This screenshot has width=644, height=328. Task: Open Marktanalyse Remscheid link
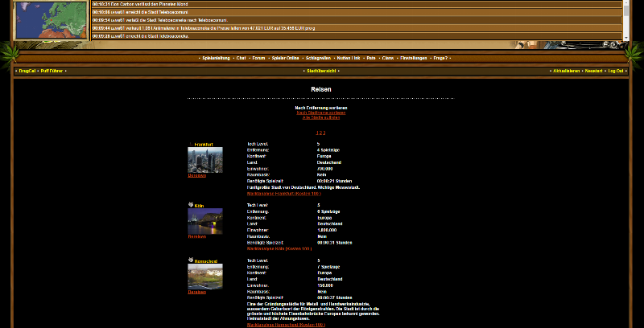pyautogui.click(x=286, y=325)
